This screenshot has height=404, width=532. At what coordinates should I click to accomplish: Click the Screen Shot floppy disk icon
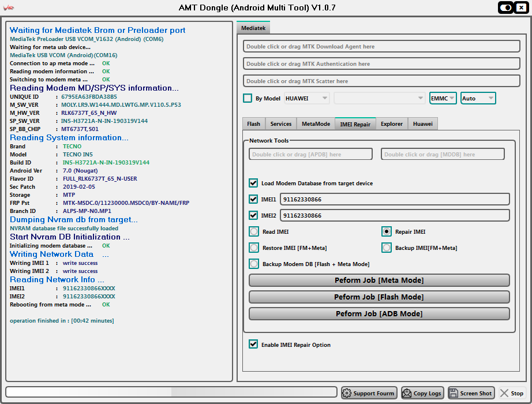pyautogui.click(x=454, y=393)
